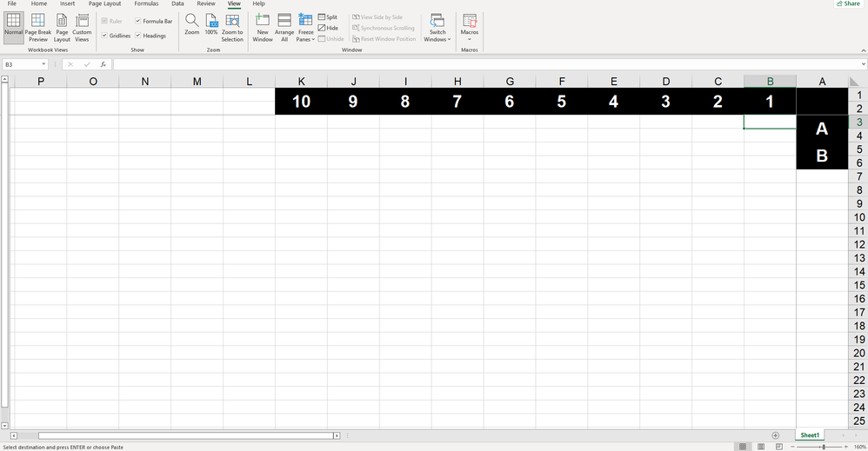The height and width of the screenshot is (451, 868).
Task: Click the Name Box showing B3
Action: (22, 65)
